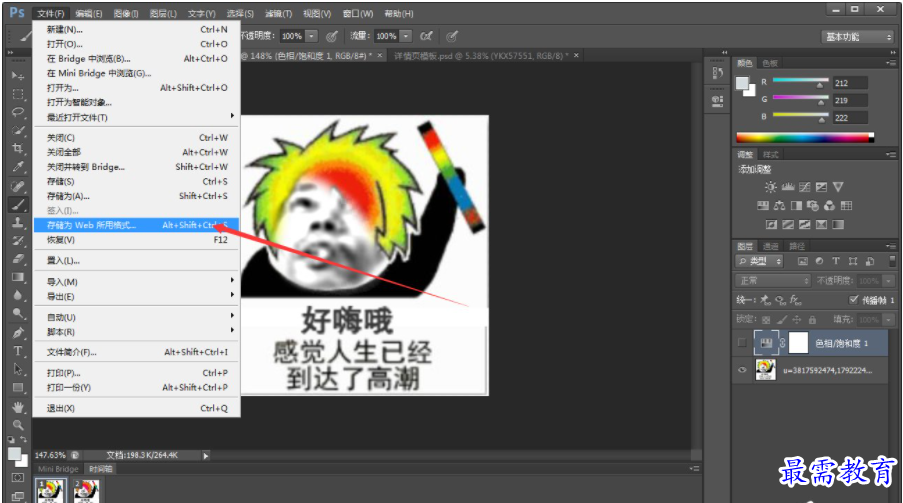The image size is (903, 503).
Task: Show the Hue/Saturation 1 layer
Action: (742, 343)
